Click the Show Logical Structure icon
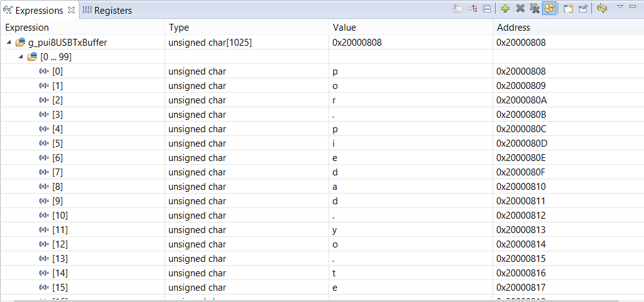This screenshot has width=644, height=302. 472,9
